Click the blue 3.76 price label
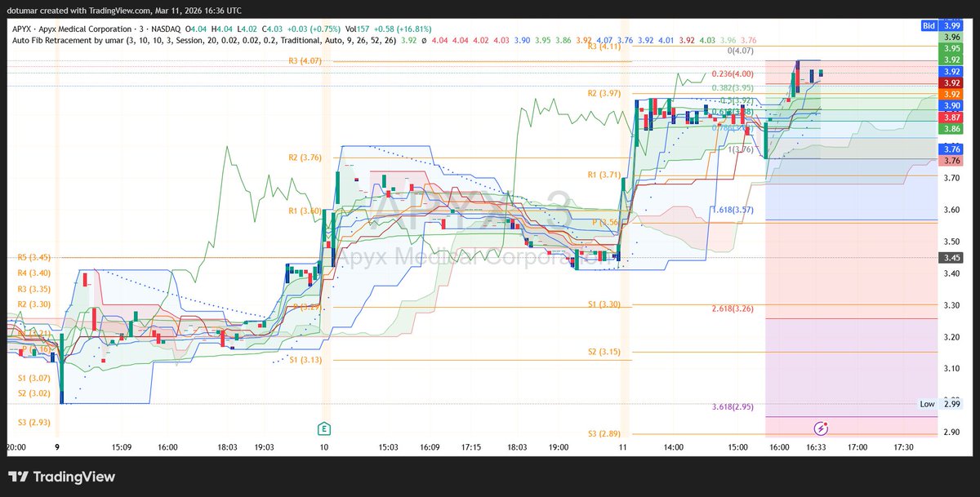 pos(951,149)
